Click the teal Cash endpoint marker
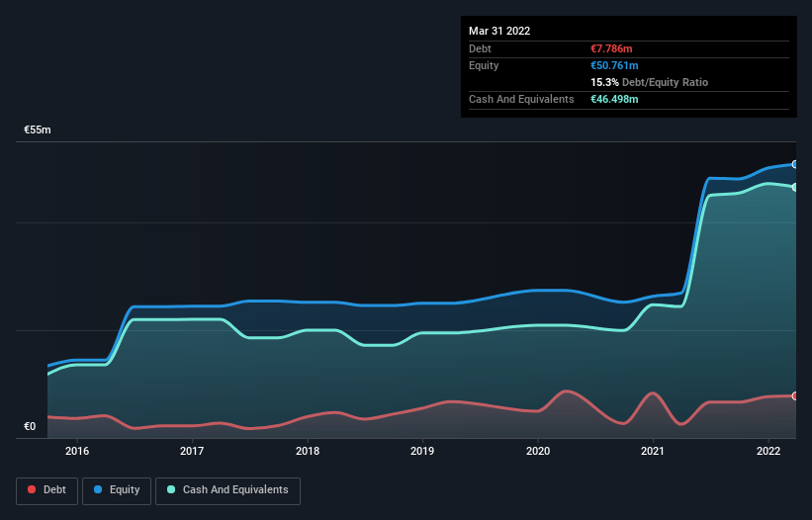Screen dimensions: 812x520 click(795, 187)
